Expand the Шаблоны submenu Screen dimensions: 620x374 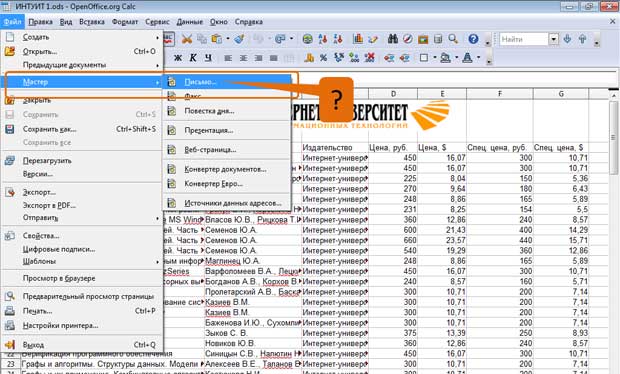(81, 261)
